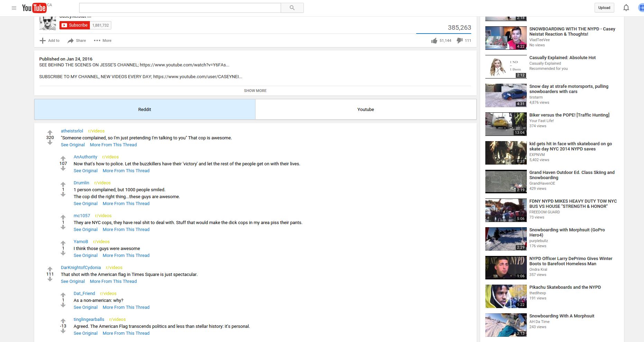This screenshot has width=644, height=342.
Task: More From This Thread under mc1057
Action: [126, 230]
